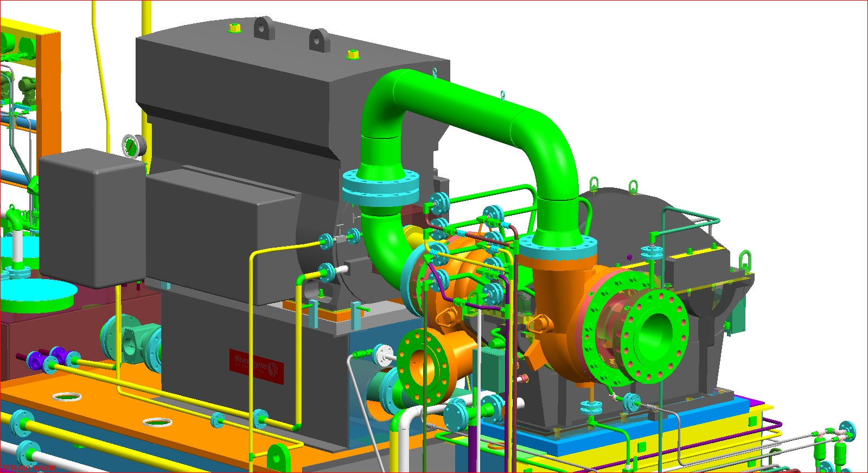Viewport: 868px width, 473px height.
Task: Click the green lug on orange skid edge
Action: (278, 457)
